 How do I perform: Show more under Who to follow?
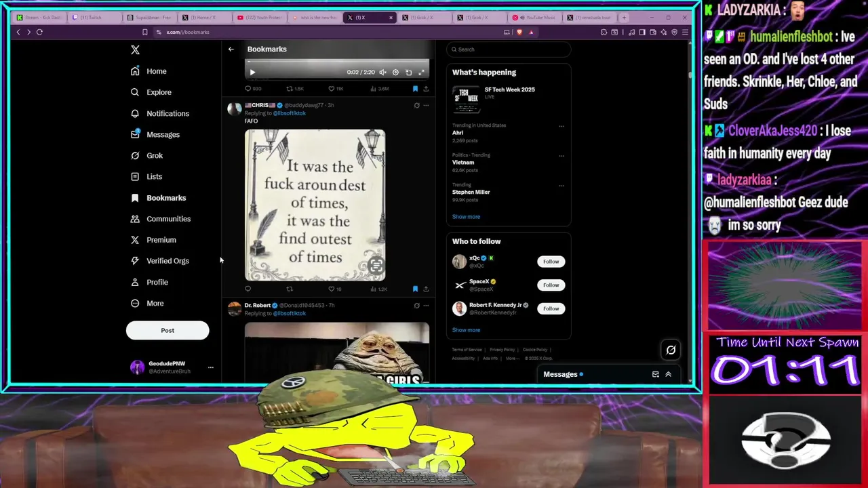[466, 330]
